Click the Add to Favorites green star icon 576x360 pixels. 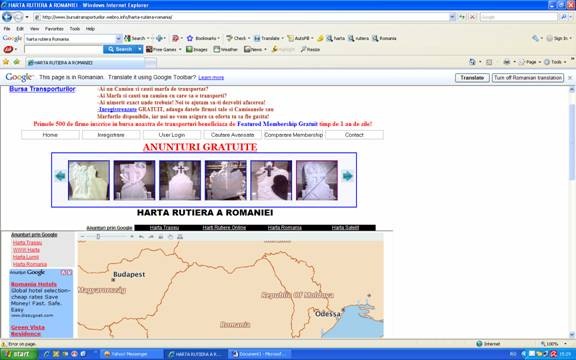17,62
